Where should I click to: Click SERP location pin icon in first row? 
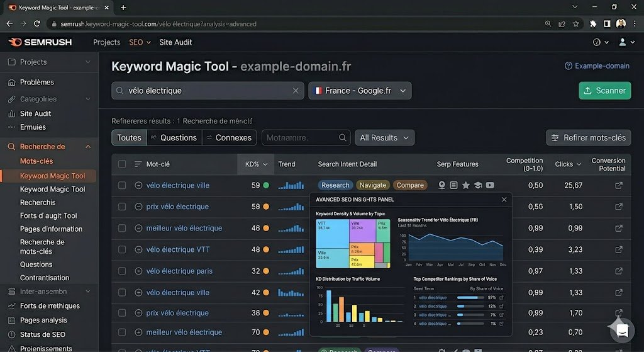(441, 185)
